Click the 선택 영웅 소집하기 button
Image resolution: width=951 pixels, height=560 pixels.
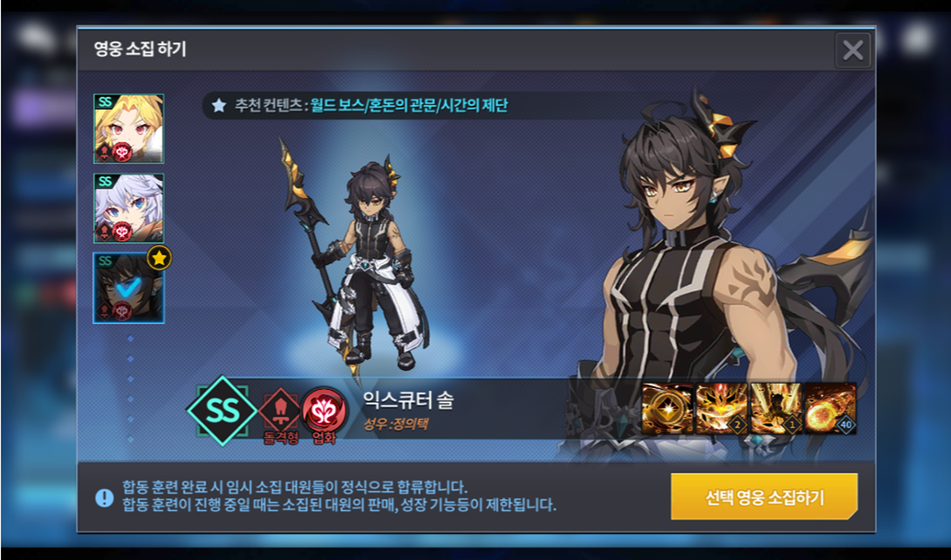tap(764, 497)
